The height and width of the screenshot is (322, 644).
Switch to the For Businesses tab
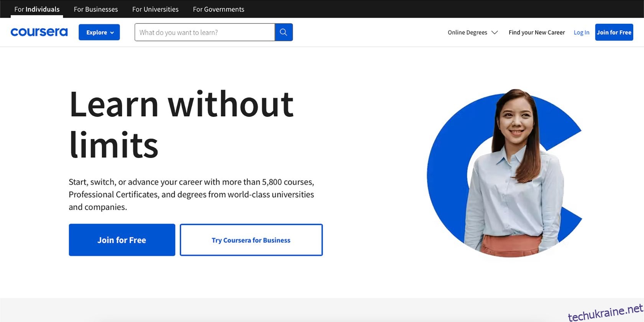(96, 9)
